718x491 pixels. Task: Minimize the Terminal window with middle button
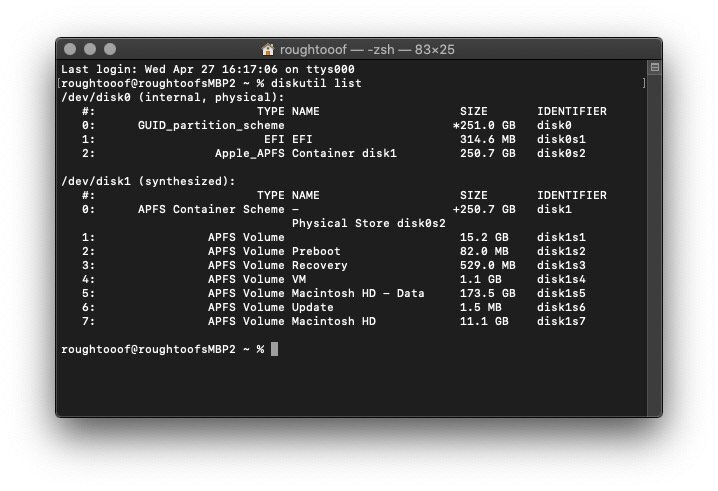[90, 49]
